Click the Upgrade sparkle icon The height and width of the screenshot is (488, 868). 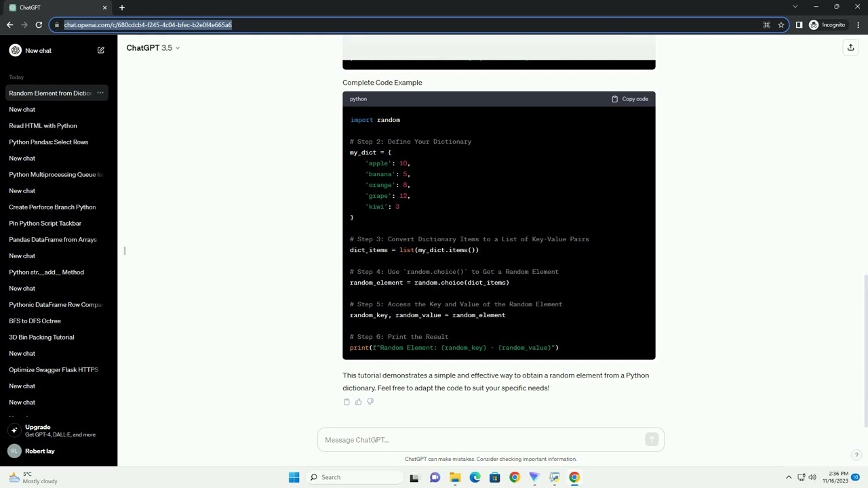tap(14, 430)
